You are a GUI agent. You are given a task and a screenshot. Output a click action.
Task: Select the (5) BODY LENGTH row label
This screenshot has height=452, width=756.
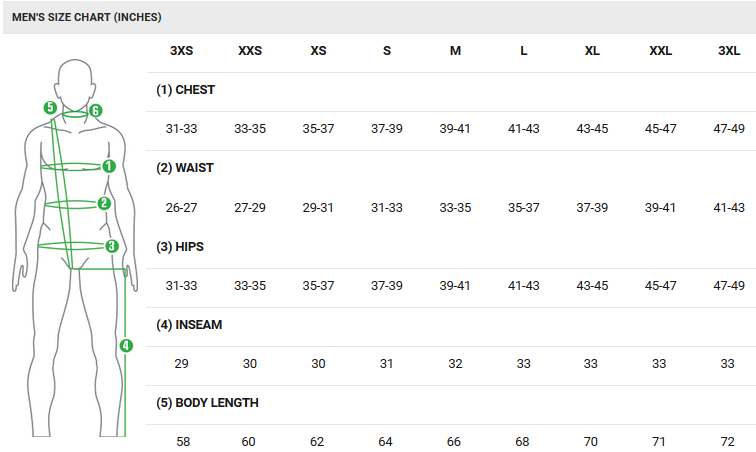(x=207, y=403)
